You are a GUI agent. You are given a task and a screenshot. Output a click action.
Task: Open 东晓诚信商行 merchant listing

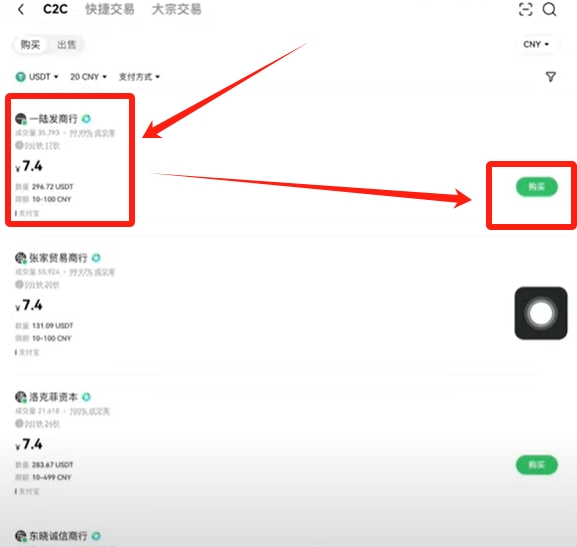(x=58, y=536)
